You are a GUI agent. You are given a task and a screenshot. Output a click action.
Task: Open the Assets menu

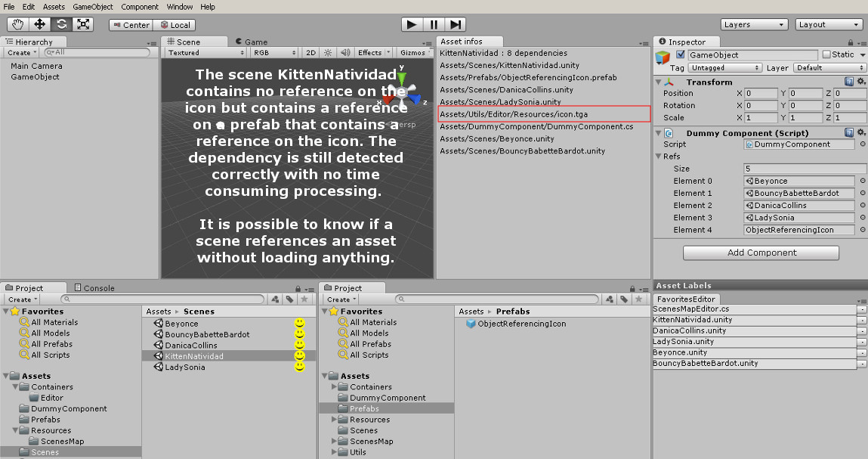pyautogui.click(x=54, y=7)
